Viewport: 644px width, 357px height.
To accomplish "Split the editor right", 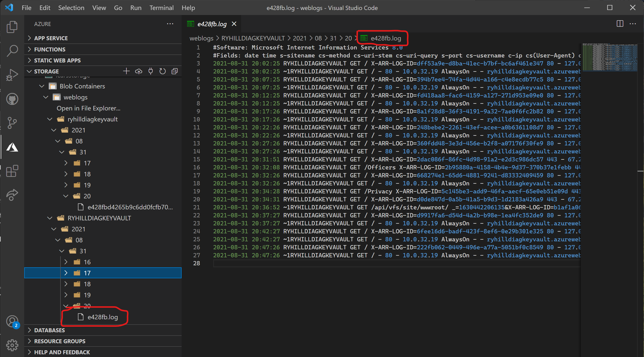I will point(620,24).
